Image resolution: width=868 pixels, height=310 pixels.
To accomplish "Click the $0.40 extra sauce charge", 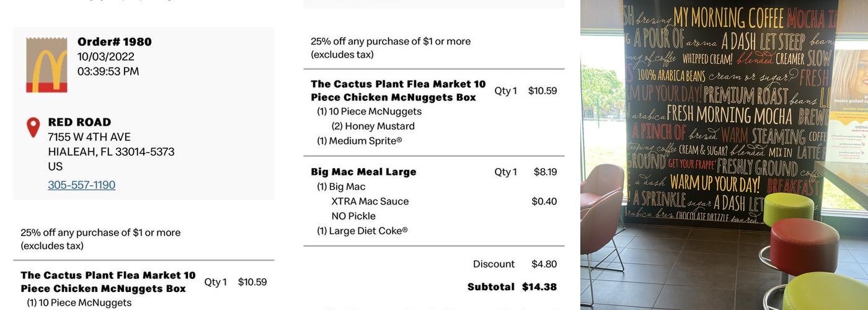I will (544, 201).
